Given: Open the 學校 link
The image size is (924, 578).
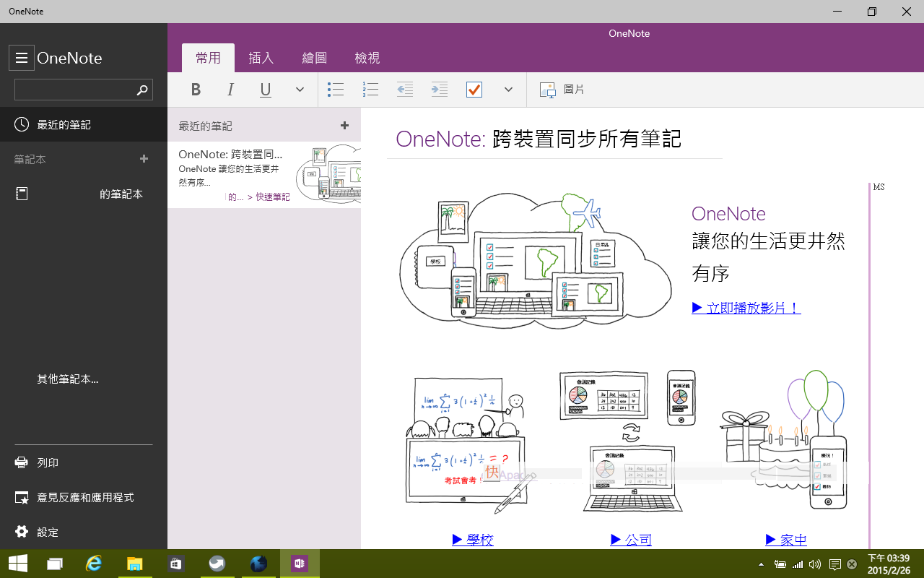Looking at the screenshot, I should tap(473, 540).
